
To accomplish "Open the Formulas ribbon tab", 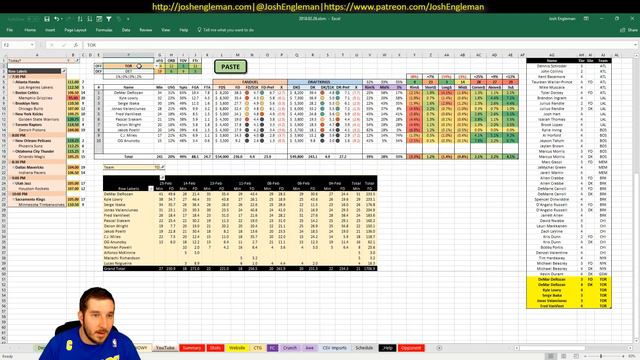I will click(104, 30).
